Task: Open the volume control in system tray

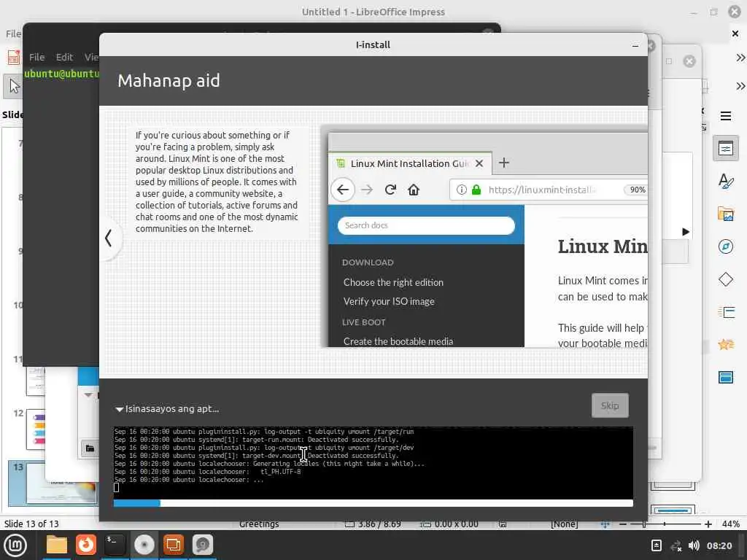Action: pos(694,545)
